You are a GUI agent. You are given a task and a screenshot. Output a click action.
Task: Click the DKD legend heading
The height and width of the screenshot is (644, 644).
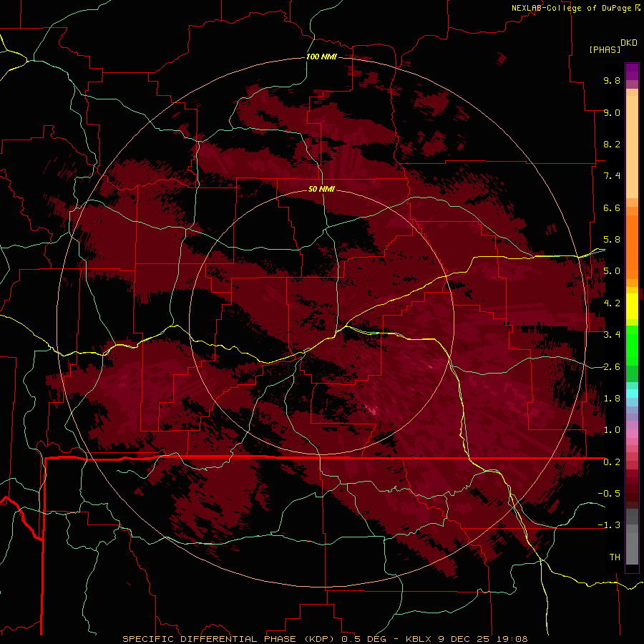click(x=628, y=43)
